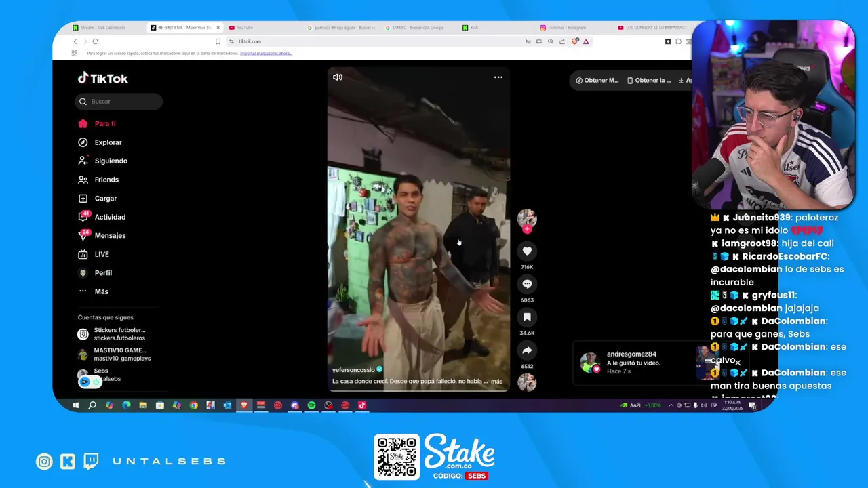Open Perfil in sidebar
The image size is (868, 488).
(94, 273)
